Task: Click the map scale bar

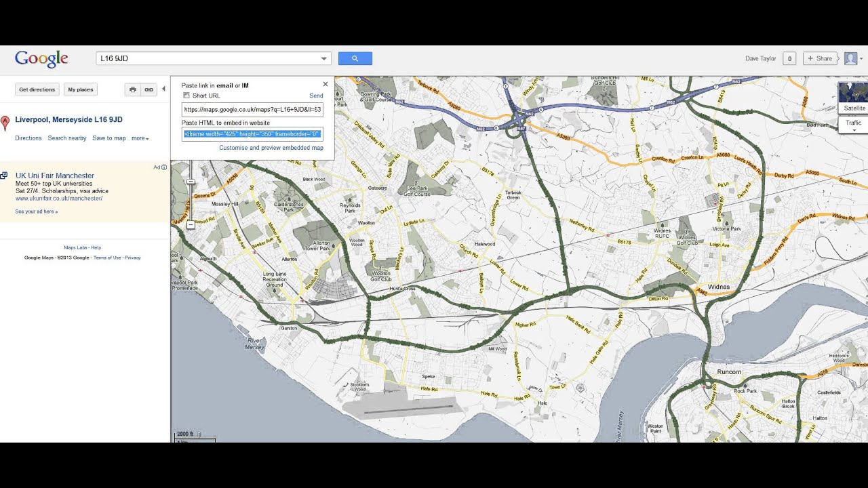Action: (195, 437)
